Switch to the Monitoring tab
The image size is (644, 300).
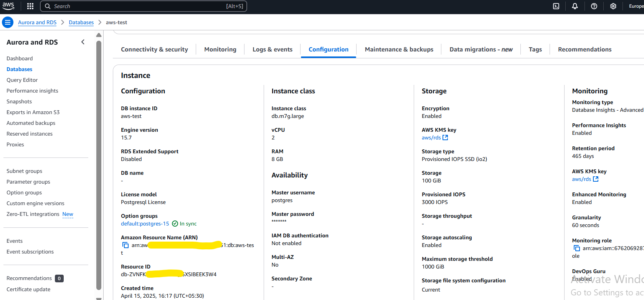coord(220,49)
